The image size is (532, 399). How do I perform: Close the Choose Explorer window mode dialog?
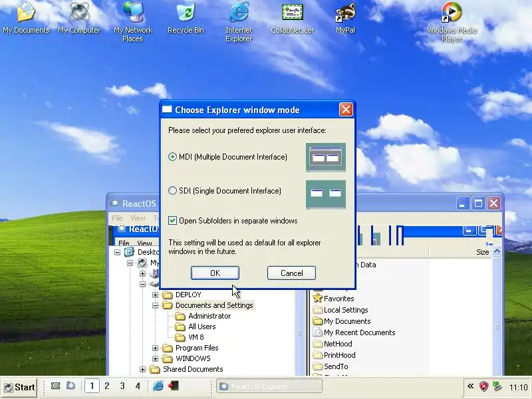click(x=346, y=110)
